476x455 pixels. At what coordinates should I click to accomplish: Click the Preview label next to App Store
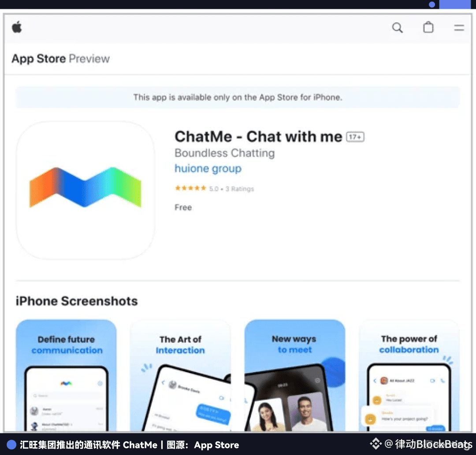click(x=89, y=59)
